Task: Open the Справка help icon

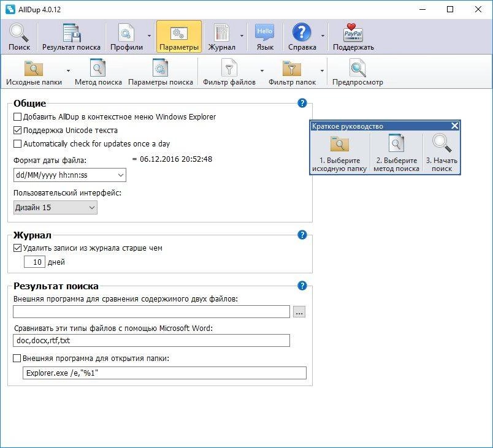Action: coord(302,37)
